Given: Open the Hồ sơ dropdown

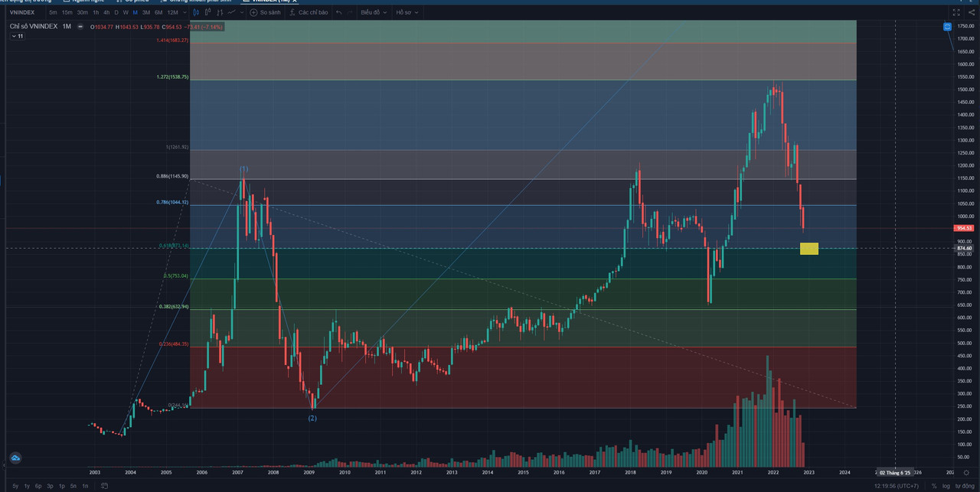Looking at the screenshot, I should click(407, 12).
